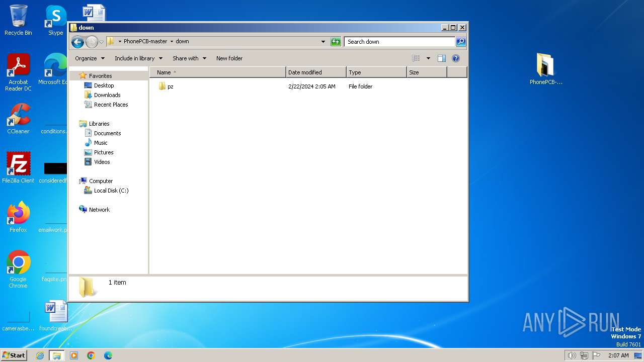Sort files by Name column
Screen dimensions: 644x362
tap(218, 72)
